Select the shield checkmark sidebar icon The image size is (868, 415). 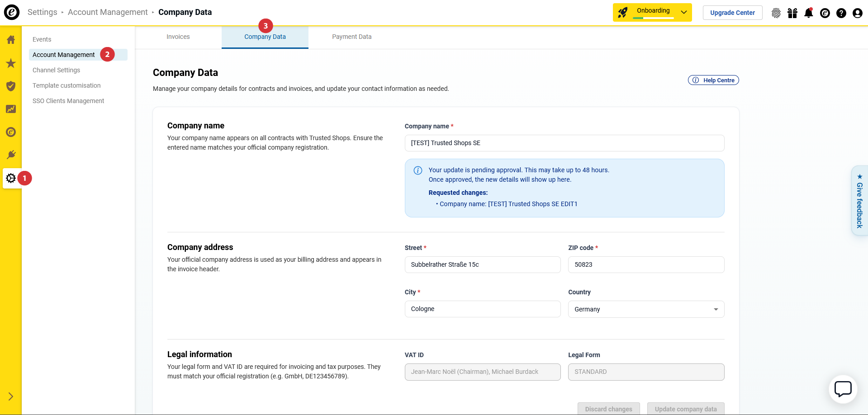coord(11,86)
